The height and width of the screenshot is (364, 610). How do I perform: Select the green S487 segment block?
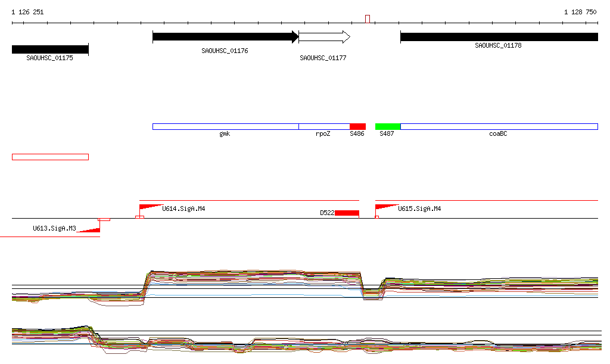pyautogui.click(x=388, y=126)
